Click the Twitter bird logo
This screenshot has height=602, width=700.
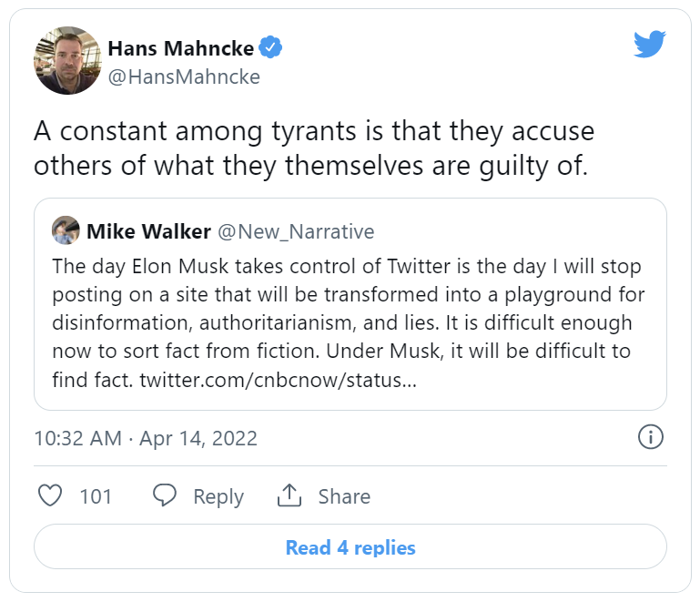coord(651,44)
